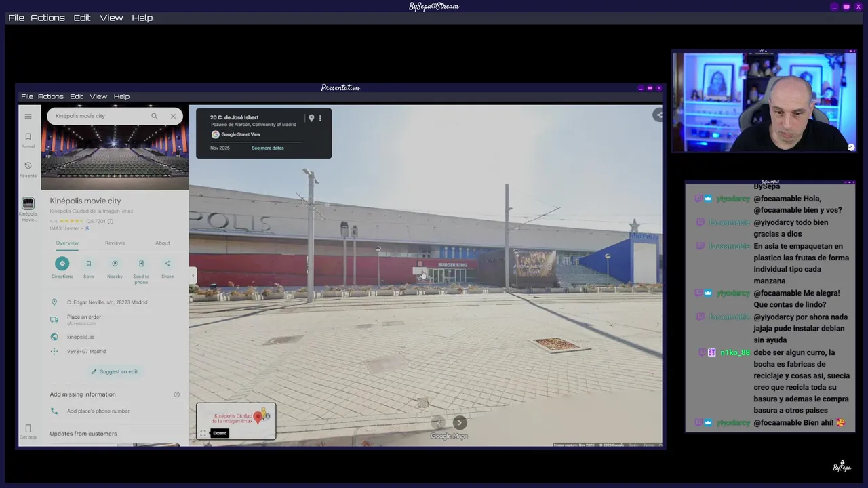Switch to the Reviews tab
The width and height of the screenshot is (868, 488).
click(x=115, y=243)
